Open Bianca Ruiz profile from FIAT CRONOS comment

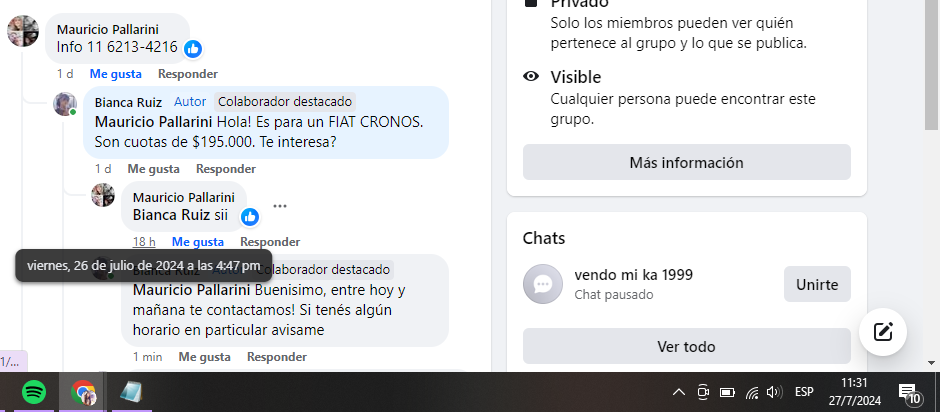point(128,103)
